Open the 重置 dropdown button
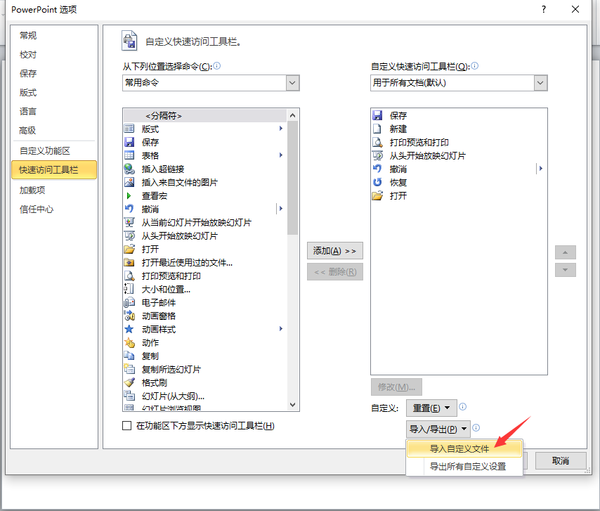 [x=431, y=408]
